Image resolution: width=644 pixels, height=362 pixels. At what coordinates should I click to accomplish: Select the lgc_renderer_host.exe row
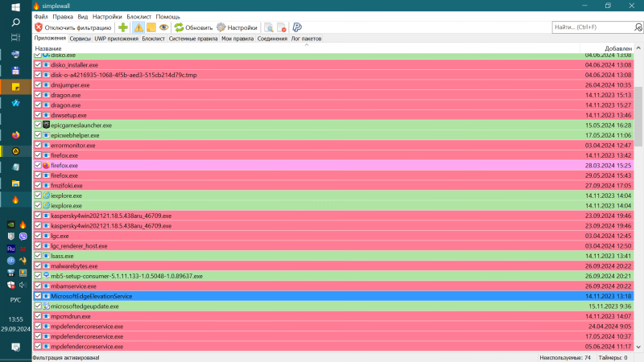333,245
